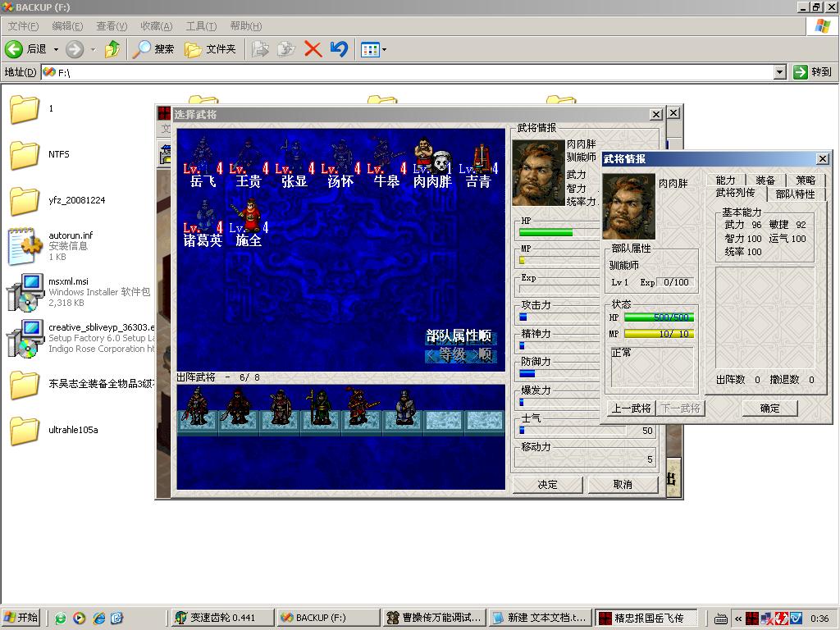Click the green HP bar under 状态

tap(659, 317)
